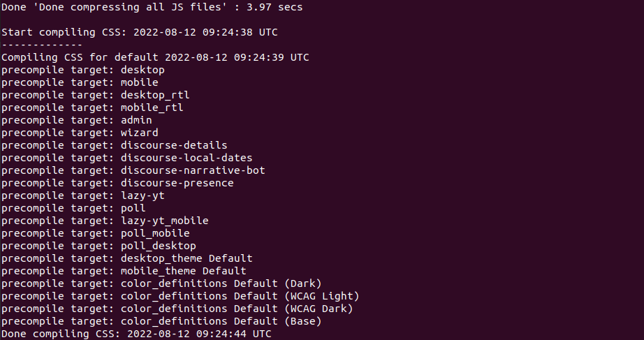Image resolution: width=644 pixels, height=340 pixels.
Task: Click the 'precompile target: wizard' line
Action: (80, 133)
